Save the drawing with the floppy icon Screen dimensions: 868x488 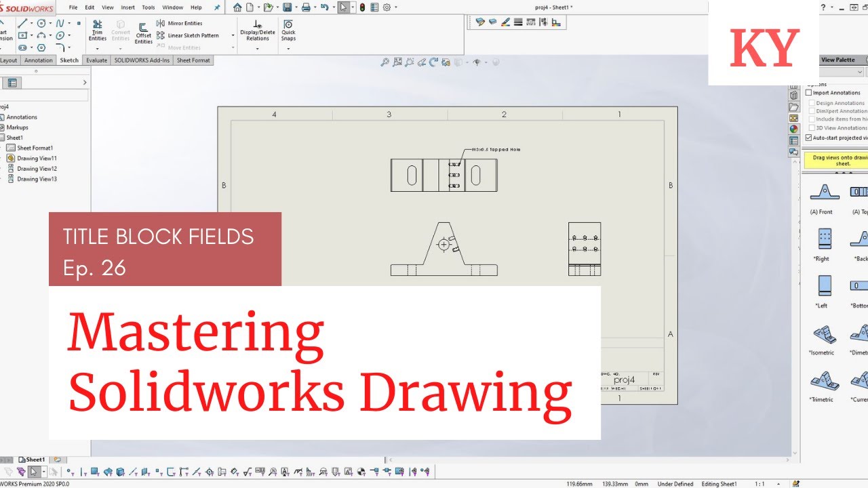[x=288, y=7]
